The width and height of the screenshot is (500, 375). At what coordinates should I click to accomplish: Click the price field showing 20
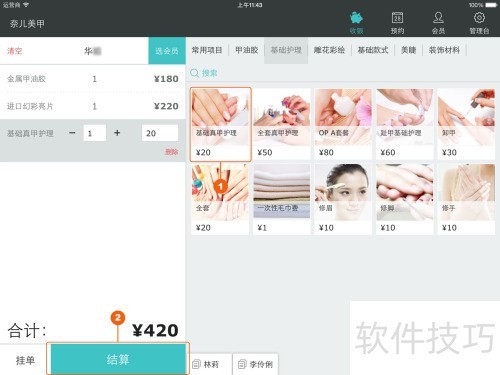160,133
